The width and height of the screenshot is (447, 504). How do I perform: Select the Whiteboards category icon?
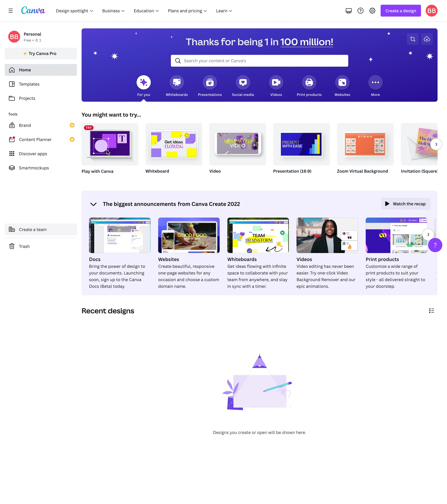point(177,82)
